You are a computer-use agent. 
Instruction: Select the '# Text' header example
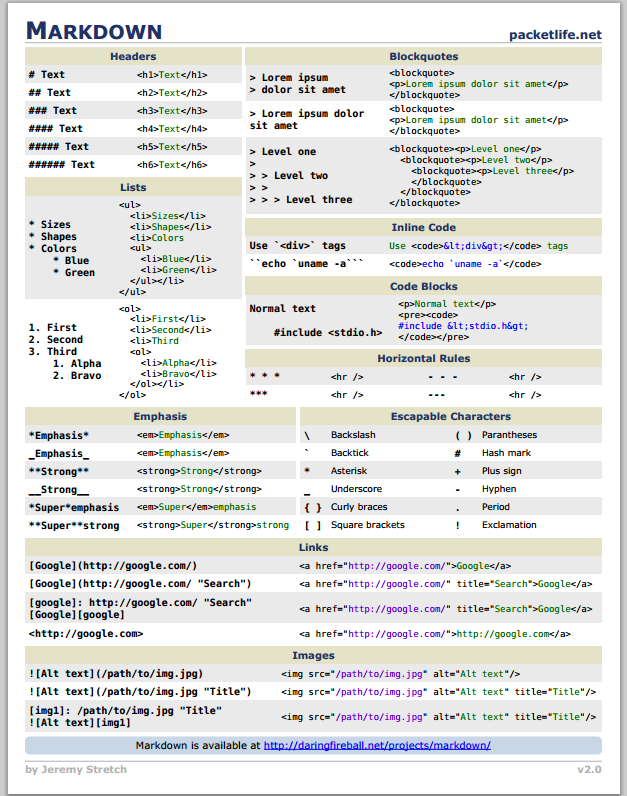47,75
